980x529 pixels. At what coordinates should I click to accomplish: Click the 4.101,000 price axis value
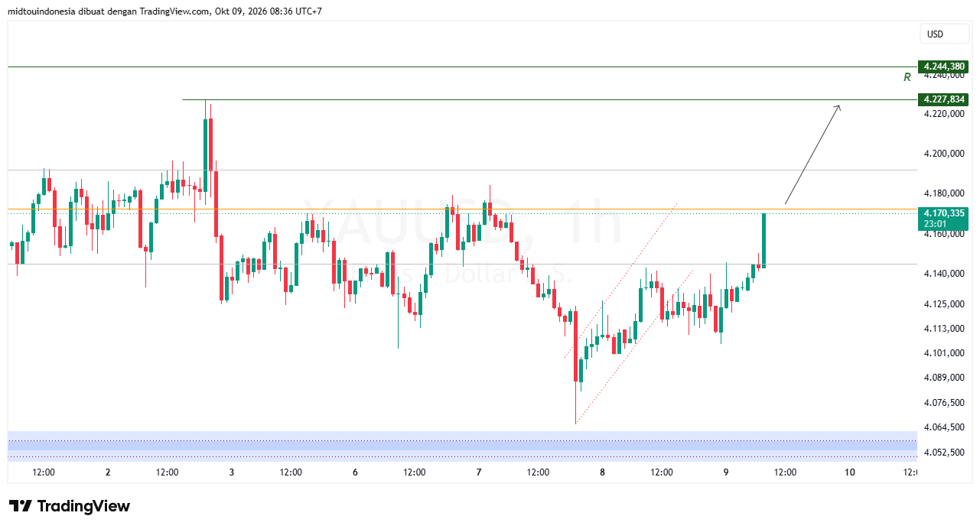(x=944, y=353)
